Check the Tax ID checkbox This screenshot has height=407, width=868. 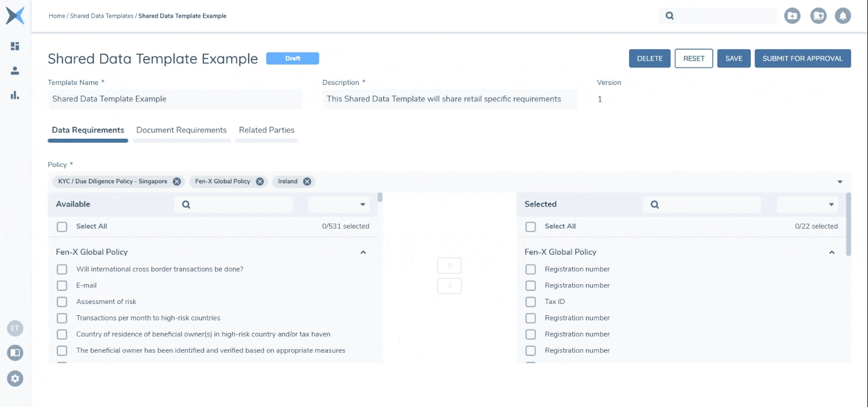[x=531, y=302]
